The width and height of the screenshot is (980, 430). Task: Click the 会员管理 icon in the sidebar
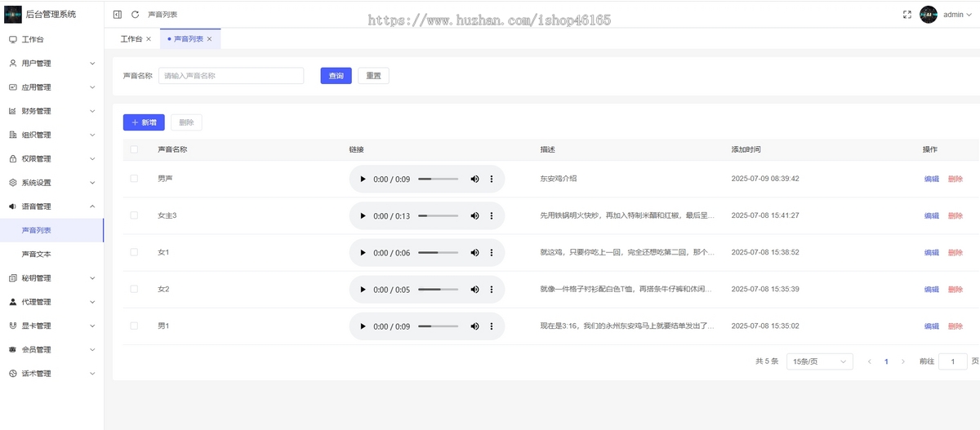click(x=12, y=350)
